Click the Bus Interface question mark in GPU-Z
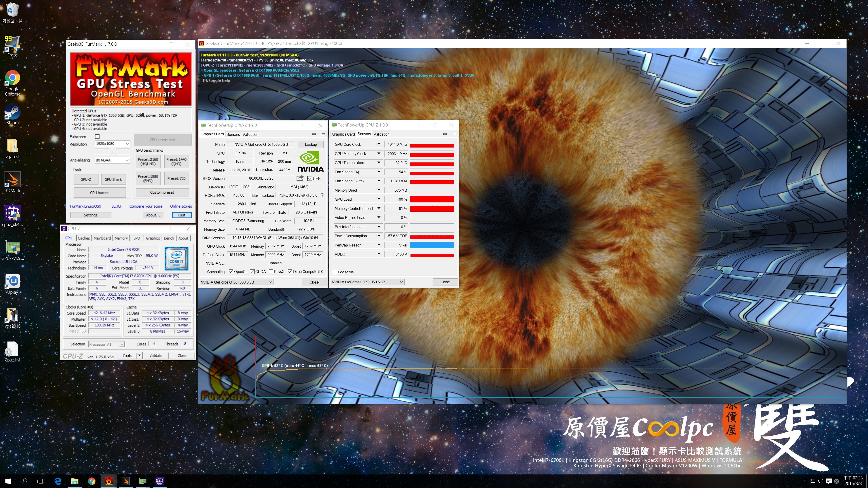The width and height of the screenshot is (868, 488). tap(322, 195)
